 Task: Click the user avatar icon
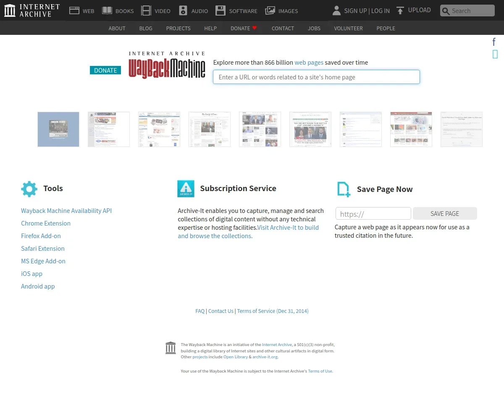(x=336, y=10)
